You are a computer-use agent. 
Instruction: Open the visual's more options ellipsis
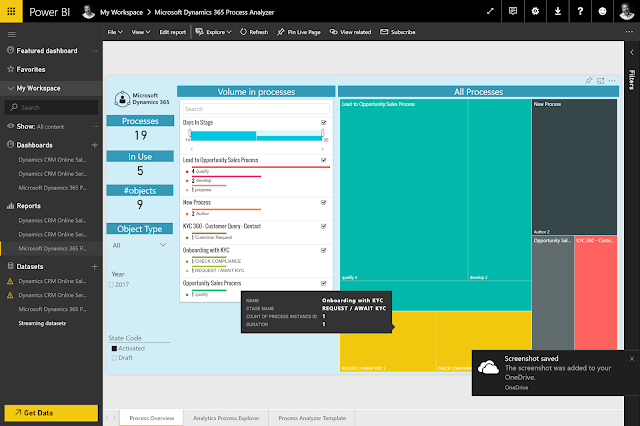coord(612,81)
